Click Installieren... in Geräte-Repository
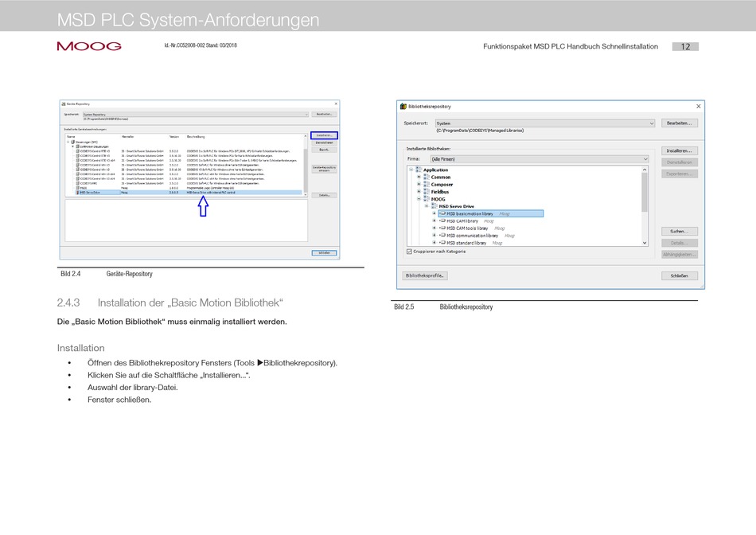 coord(324,135)
